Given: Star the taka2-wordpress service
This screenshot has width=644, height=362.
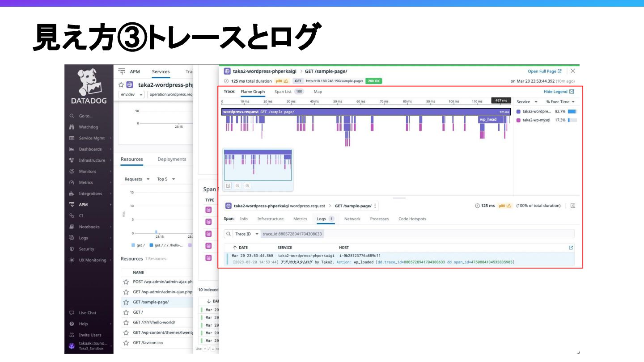Looking at the screenshot, I should (x=121, y=84).
